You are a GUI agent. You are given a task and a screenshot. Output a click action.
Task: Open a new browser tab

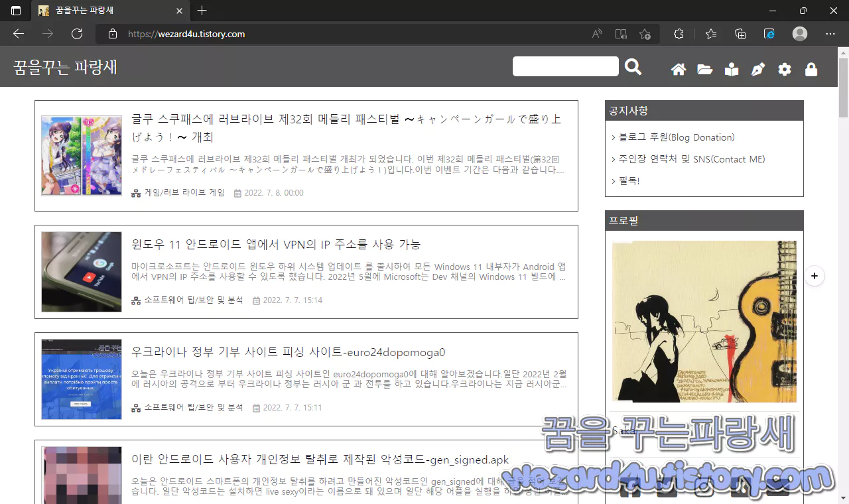202,11
